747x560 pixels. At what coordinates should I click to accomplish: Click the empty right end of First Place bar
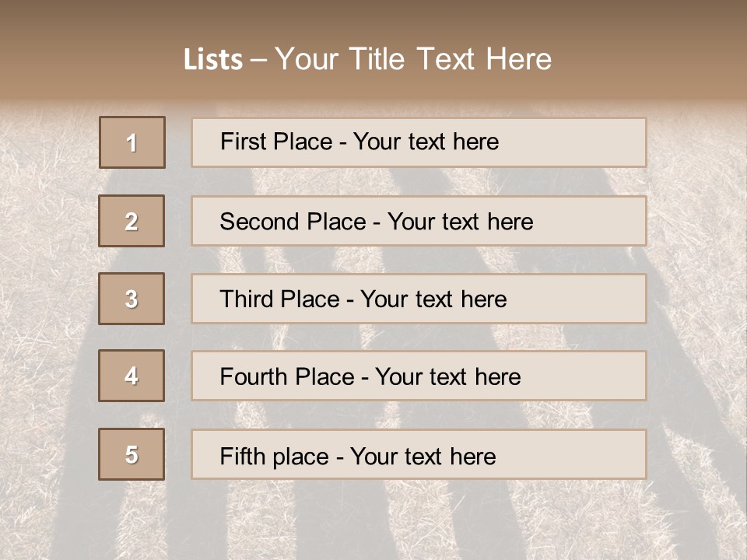click(584, 142)
